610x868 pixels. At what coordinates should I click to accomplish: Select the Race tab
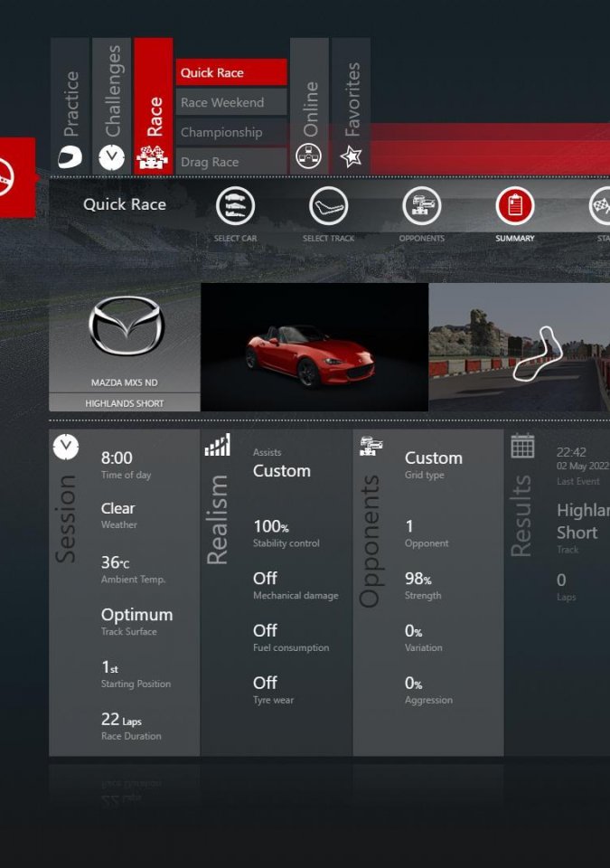(x=154, y=106)
